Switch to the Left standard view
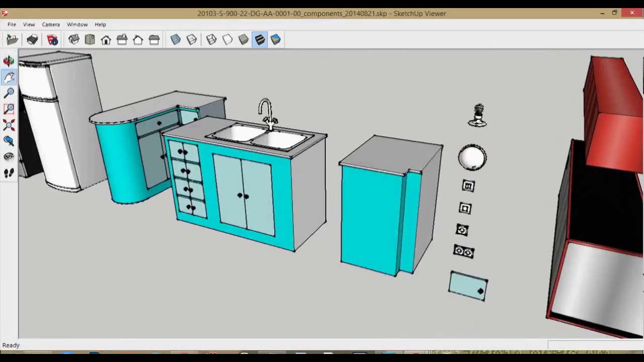Screen dimensions: 644x362 (x=154, y=40)
